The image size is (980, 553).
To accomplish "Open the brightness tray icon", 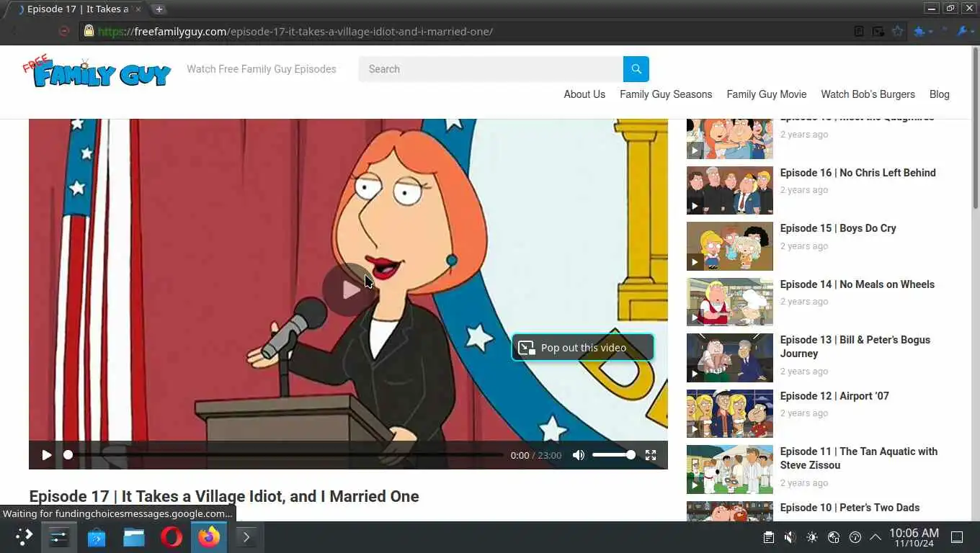I will click(x=812, y=537).
